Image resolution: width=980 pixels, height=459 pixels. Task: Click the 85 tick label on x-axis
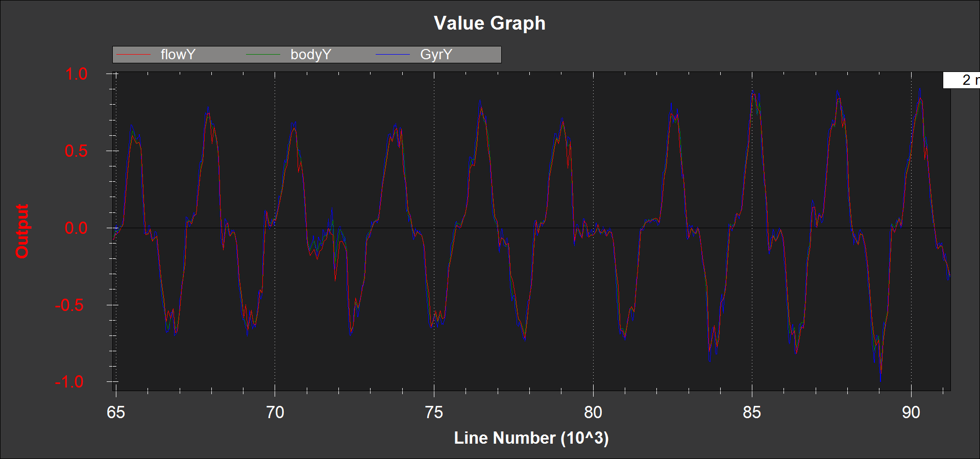[x=752, y=413]
